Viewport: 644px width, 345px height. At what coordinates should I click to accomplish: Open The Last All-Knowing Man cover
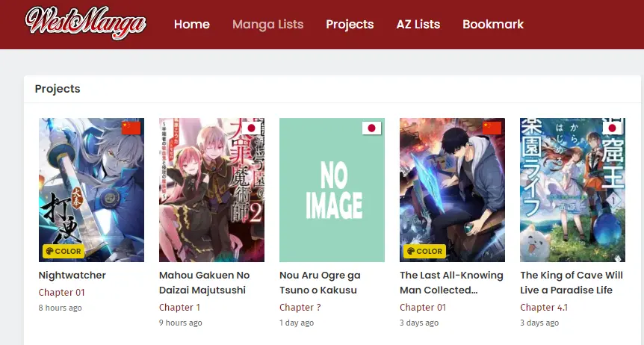[452, 190]
